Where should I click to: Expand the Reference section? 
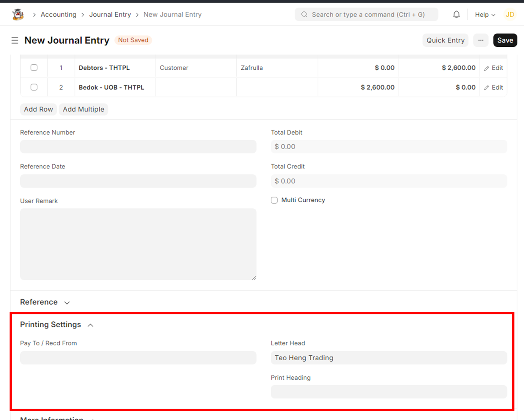click(x=45, y=302)
